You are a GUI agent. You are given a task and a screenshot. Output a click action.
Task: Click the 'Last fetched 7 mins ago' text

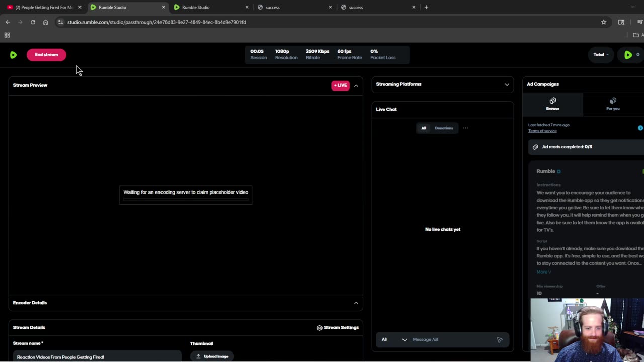point(549,125)
